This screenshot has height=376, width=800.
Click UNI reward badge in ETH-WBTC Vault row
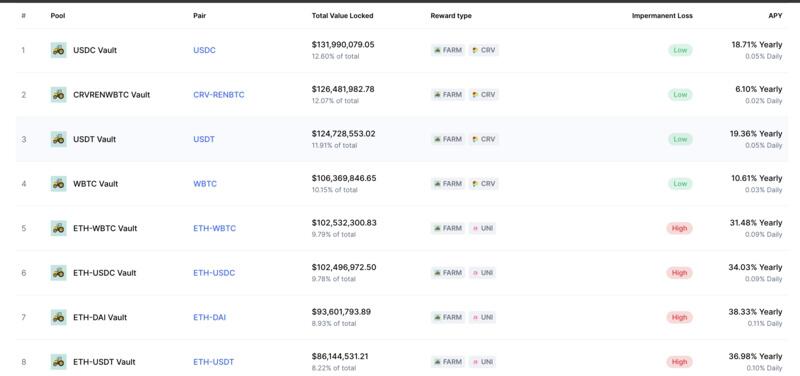(x=483, y=228)
